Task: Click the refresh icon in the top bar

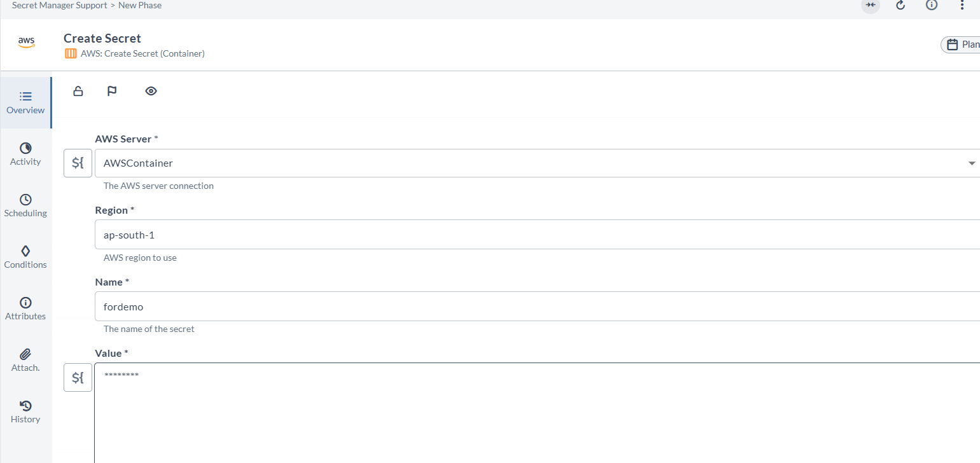Action: (x=901, y=5)
